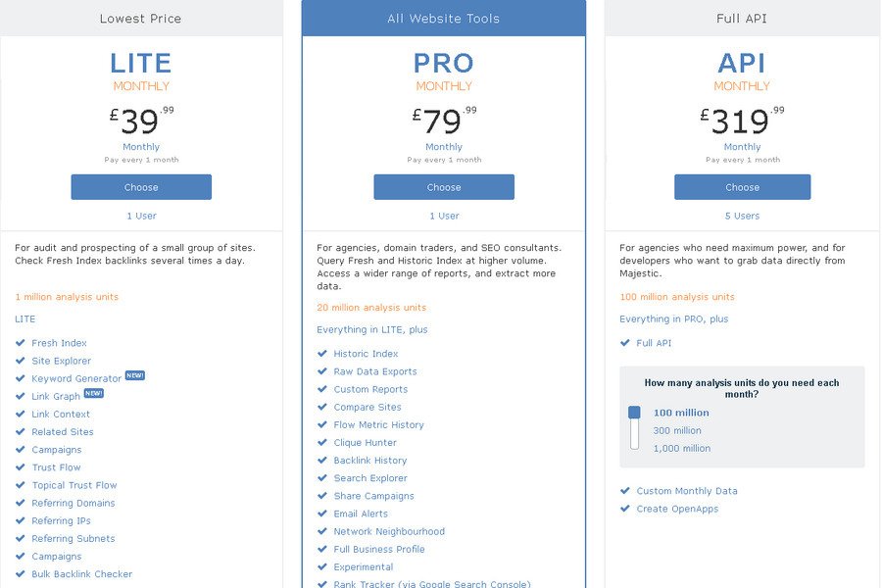This screenshot has width=882, height=588.
Task: Choose the PRO monthly plan
Action: pos(444,187)
